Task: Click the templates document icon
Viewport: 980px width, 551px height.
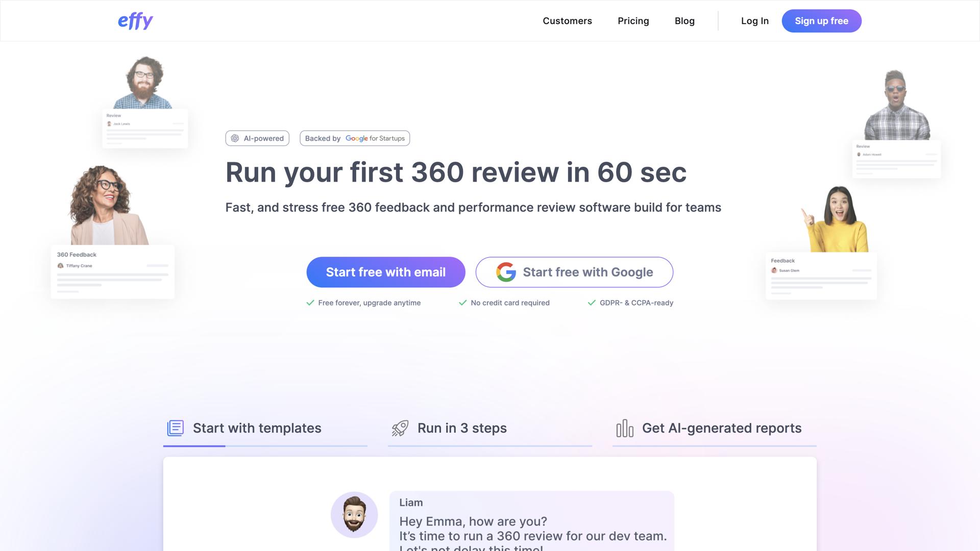Action: tap(175, 428)
